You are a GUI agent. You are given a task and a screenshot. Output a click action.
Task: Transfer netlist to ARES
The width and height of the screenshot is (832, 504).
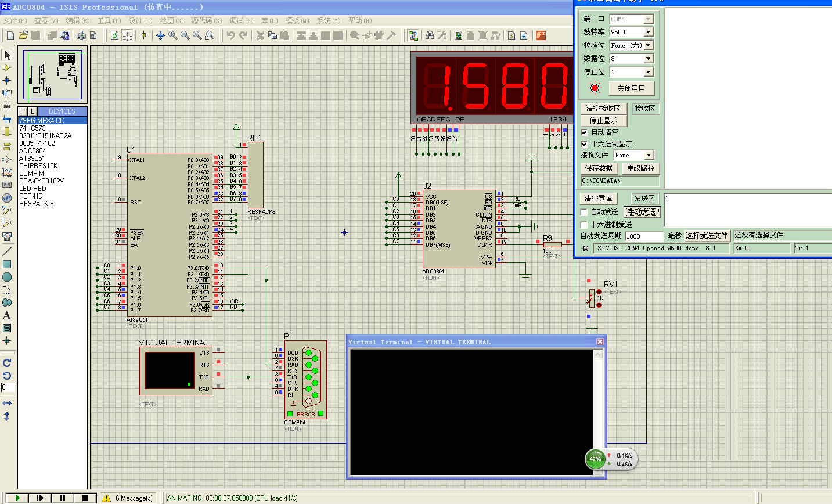(x=541, y=35)
